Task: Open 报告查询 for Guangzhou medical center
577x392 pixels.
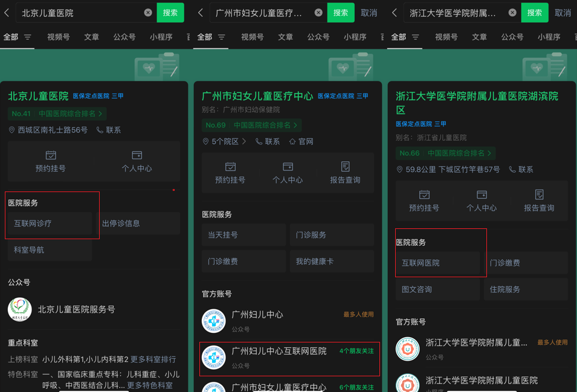Action: click(x=345, y=173)
